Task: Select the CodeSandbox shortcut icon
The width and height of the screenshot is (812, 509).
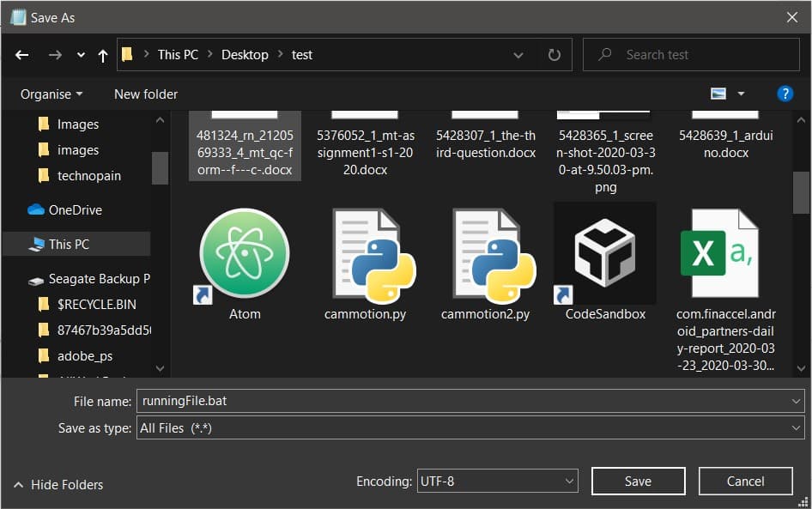Action: point(605,254)
